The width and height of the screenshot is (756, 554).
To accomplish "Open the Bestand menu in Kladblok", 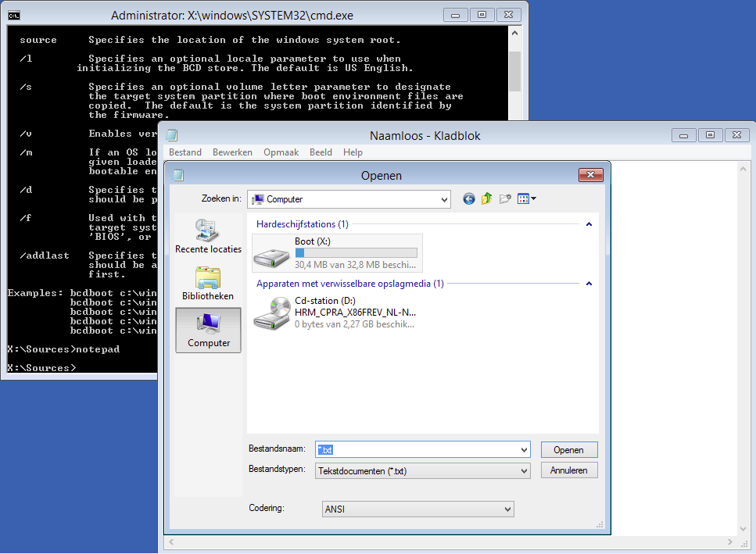I will [185, 152].
